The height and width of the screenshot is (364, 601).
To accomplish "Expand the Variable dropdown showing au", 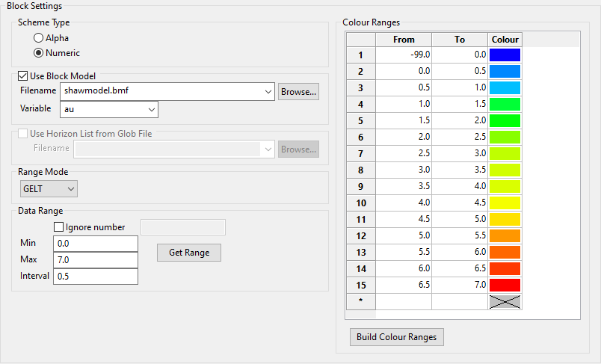I will point(152,109).
